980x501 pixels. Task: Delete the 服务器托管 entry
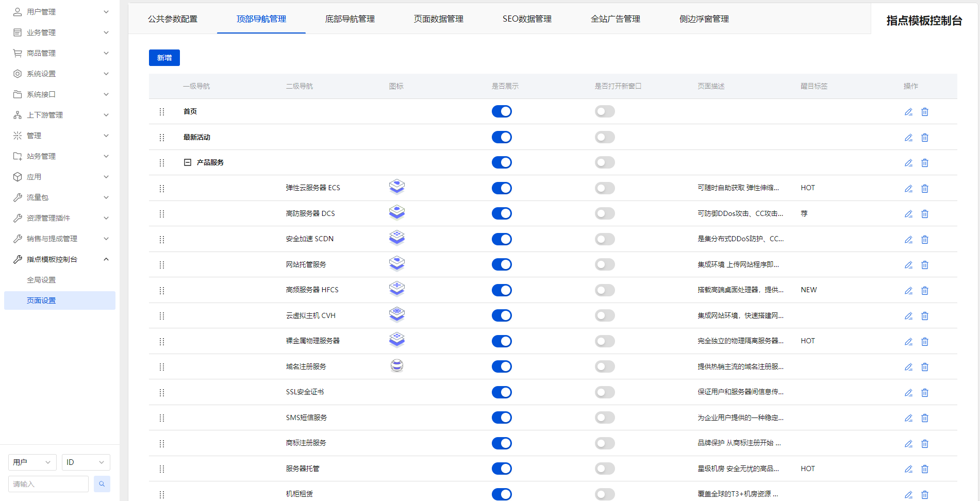925,469
